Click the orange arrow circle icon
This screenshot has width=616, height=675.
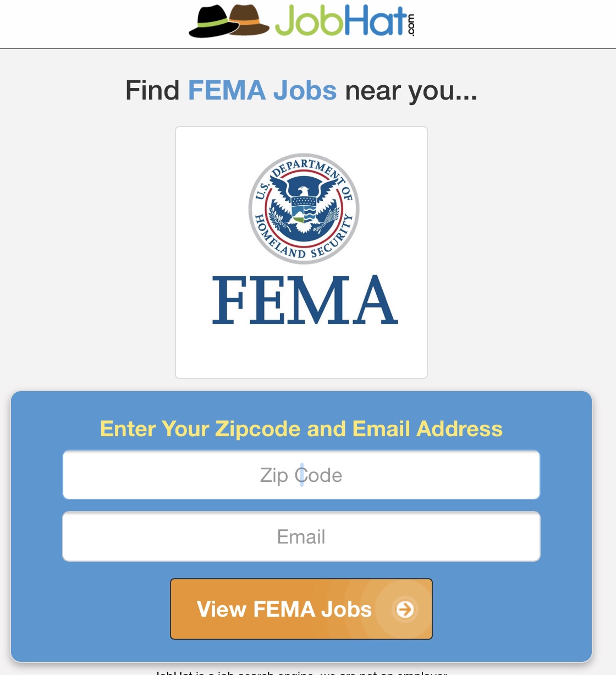405,609
